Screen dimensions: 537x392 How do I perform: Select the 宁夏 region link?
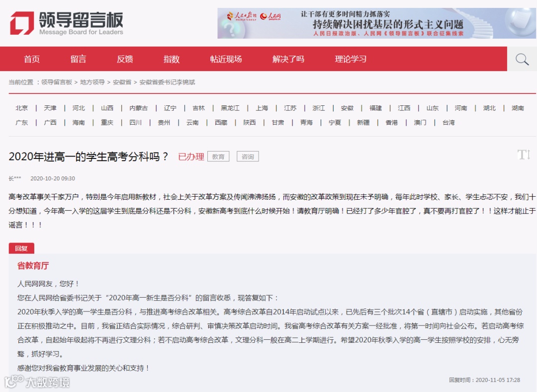click(x=335, y=122)
